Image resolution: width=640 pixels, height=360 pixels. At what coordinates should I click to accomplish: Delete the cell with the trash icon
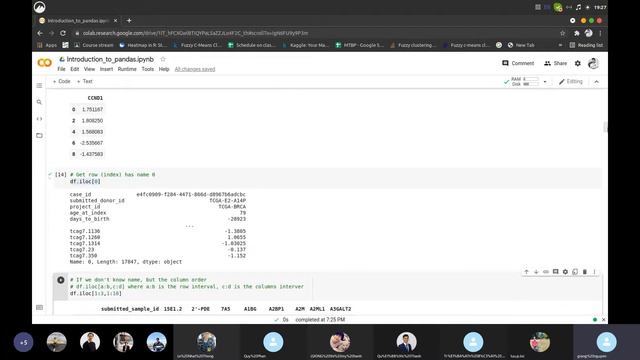coord(584,272)
